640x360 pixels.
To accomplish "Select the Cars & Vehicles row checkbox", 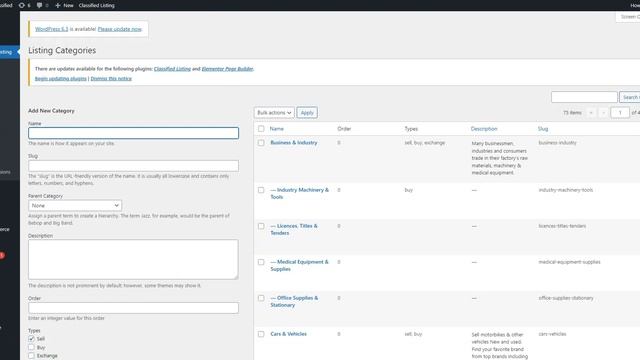I will [261, 334].
